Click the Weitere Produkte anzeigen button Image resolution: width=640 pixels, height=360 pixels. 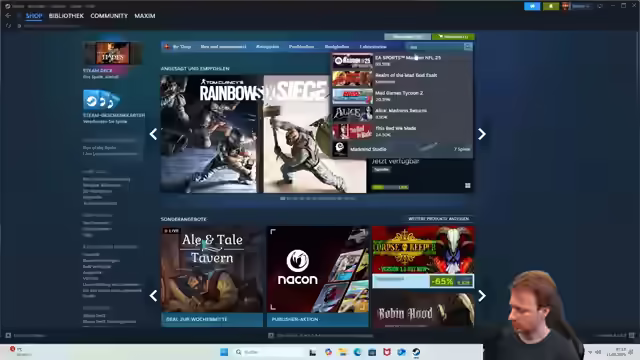click(438, 219)
